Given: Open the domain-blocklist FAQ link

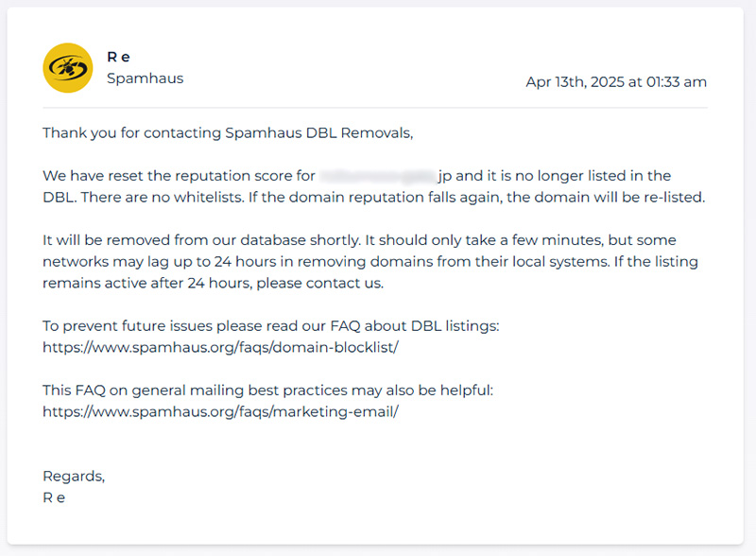Looking at the screenshot, I should pos(220,348).
